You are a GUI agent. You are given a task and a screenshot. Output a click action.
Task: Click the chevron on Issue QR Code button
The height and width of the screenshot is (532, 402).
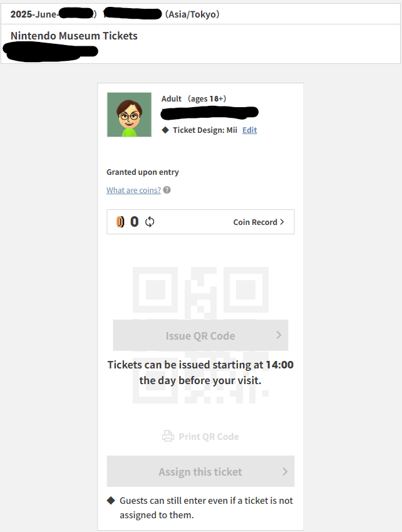(x=279, y=335)
